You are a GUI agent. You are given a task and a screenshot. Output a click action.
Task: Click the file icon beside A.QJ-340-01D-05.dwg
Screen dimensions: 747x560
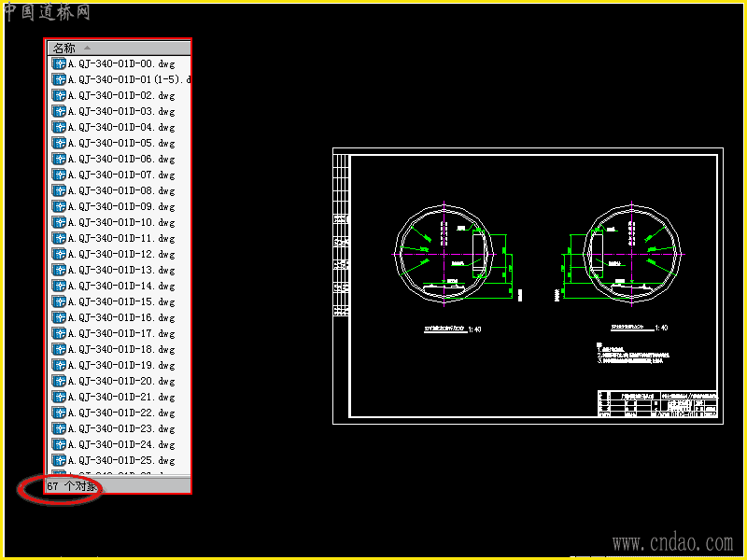[59, 143]
